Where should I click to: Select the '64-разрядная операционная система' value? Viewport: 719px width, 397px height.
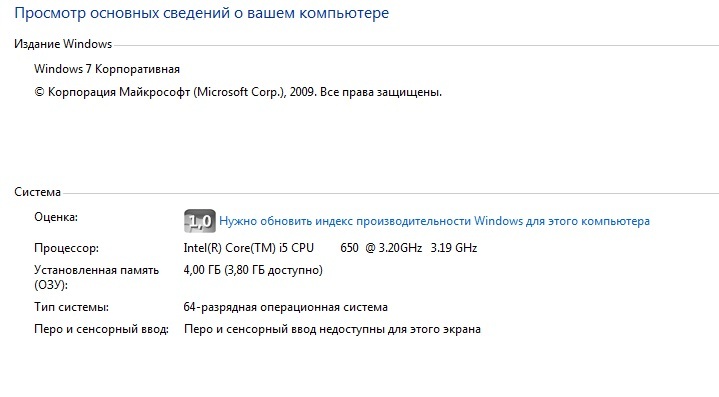[286, 307]
